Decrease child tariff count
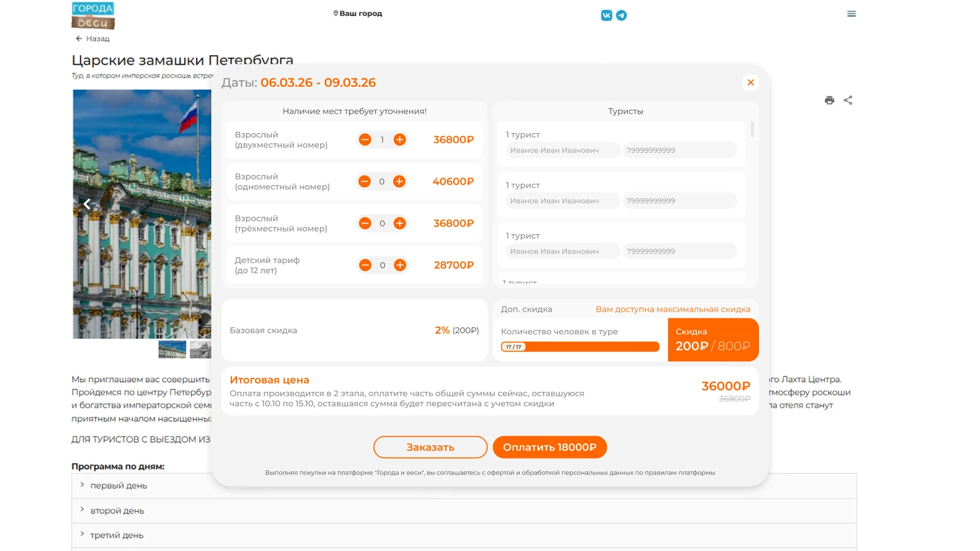The width and height of the screenshot is (980, 551). (365, 265)
